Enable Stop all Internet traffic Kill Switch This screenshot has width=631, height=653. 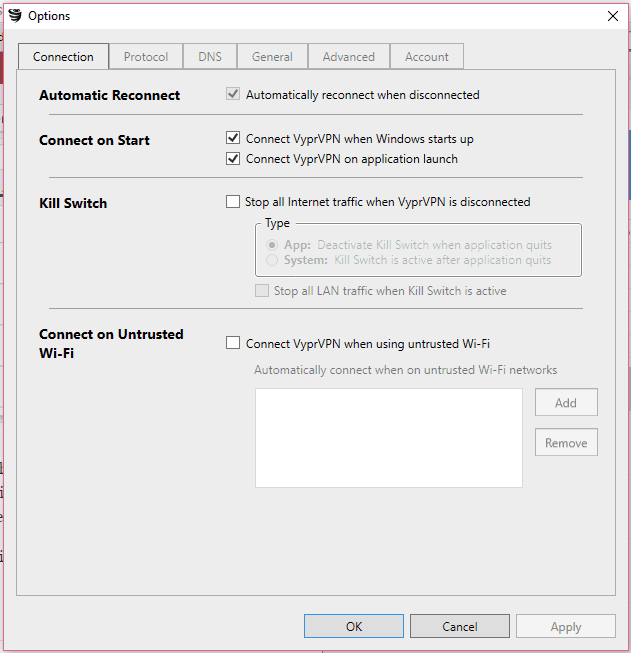tap(233, 202)
